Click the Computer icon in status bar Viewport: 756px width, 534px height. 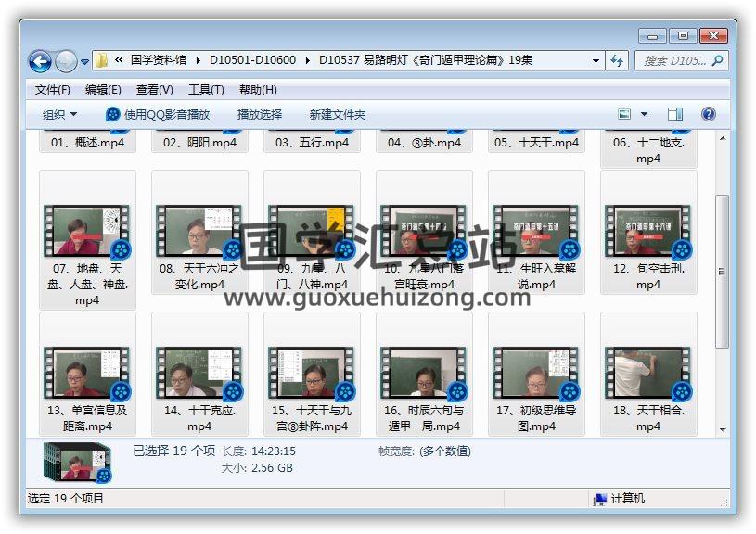pos(600,499)
